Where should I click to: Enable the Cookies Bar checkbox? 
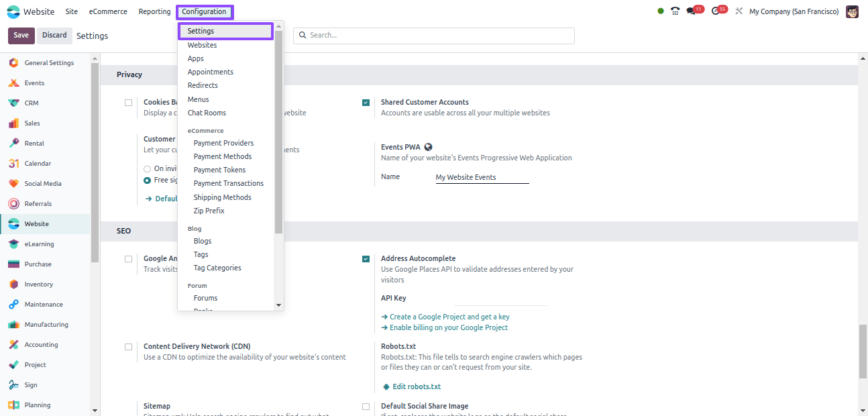coord(128,103)
